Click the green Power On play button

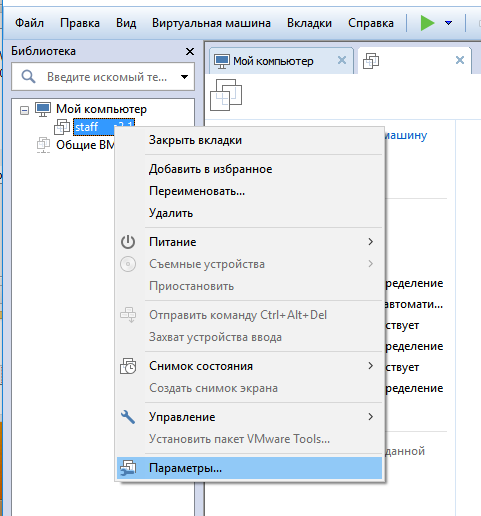pyautogui.click(x=427, y=23)
